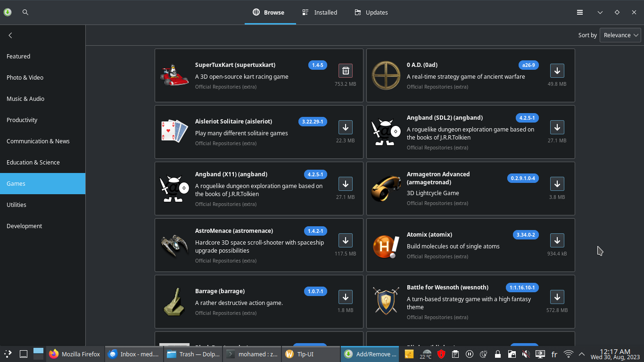
Task: Open the clock showing 12:17 AM
Action: pyautogui.click(x=615, y=354)
